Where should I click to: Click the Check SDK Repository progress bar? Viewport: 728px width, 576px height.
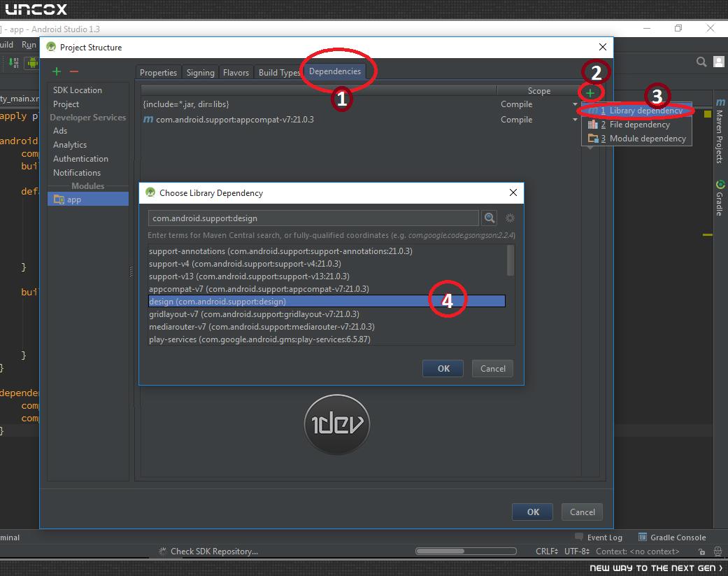click(466, 552)
